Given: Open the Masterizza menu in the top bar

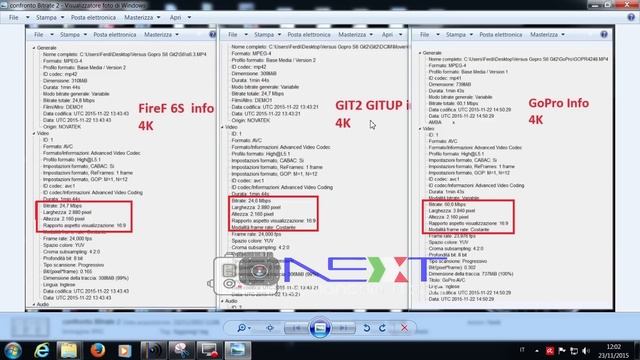Looking at the screenshot, I should pyautogui.click(x=138, y=18).
